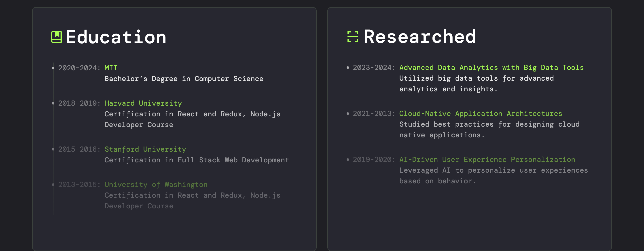644x251 pixels.
Task: Open Advanced Data Analytics with Big Data Tools
Action: 491,67
